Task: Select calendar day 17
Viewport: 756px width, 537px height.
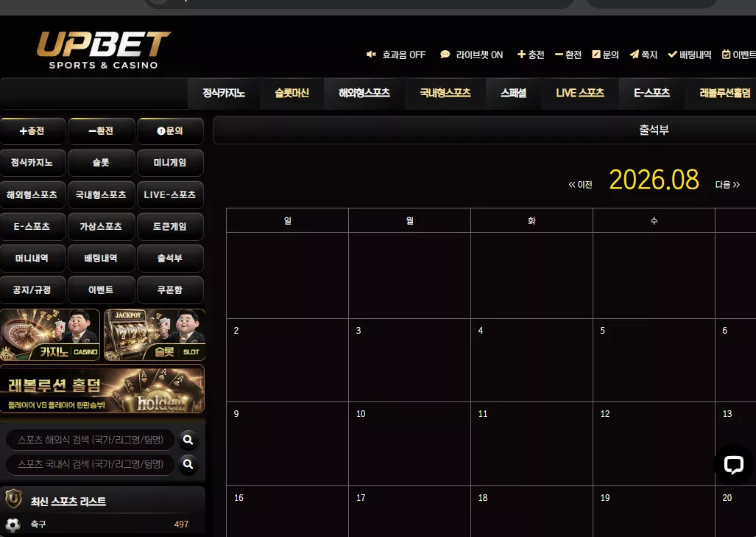Action: (x=409, y=511)
